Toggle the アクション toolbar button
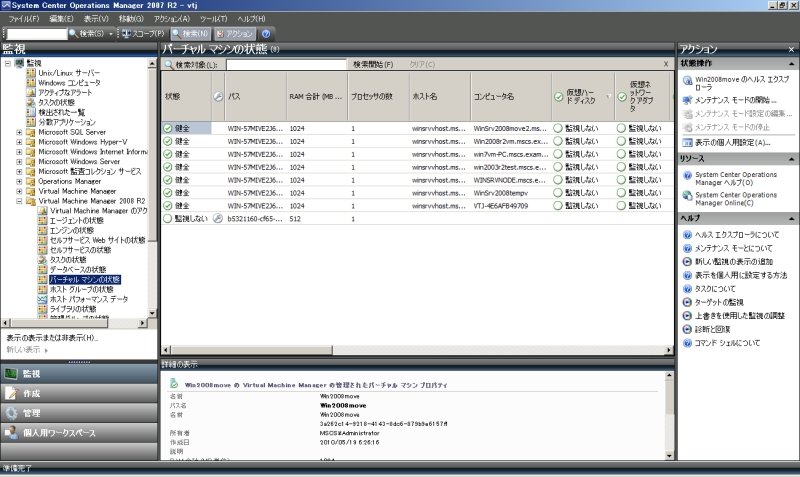800x477 pixels. pos(235,34)
